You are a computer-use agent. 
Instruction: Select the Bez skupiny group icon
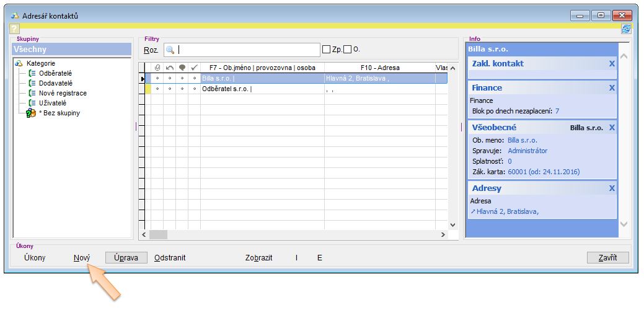pyautogui.click(x=30, y=113)
